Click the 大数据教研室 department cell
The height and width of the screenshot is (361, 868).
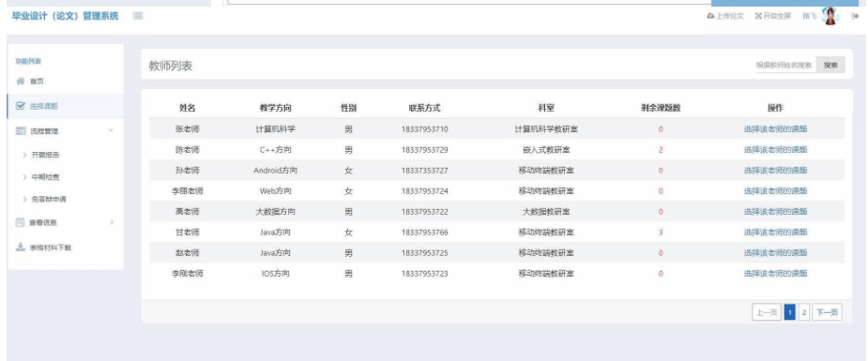tap(546, 212)
